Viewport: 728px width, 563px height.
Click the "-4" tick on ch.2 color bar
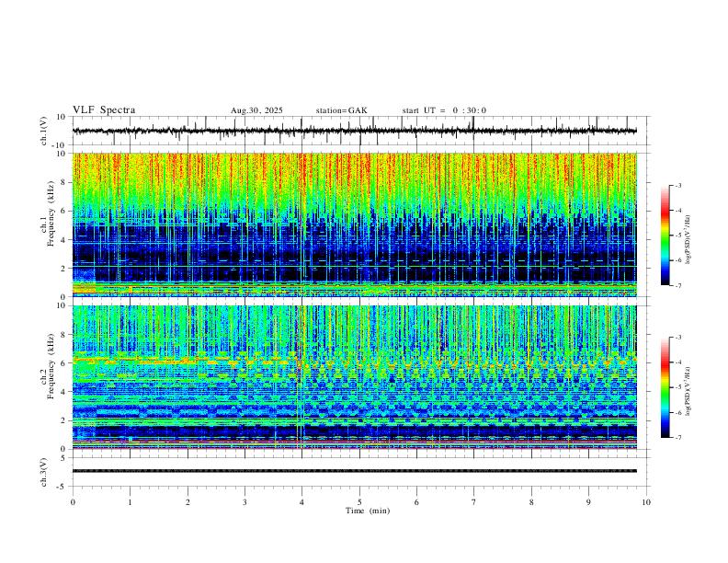click(678, 362)
